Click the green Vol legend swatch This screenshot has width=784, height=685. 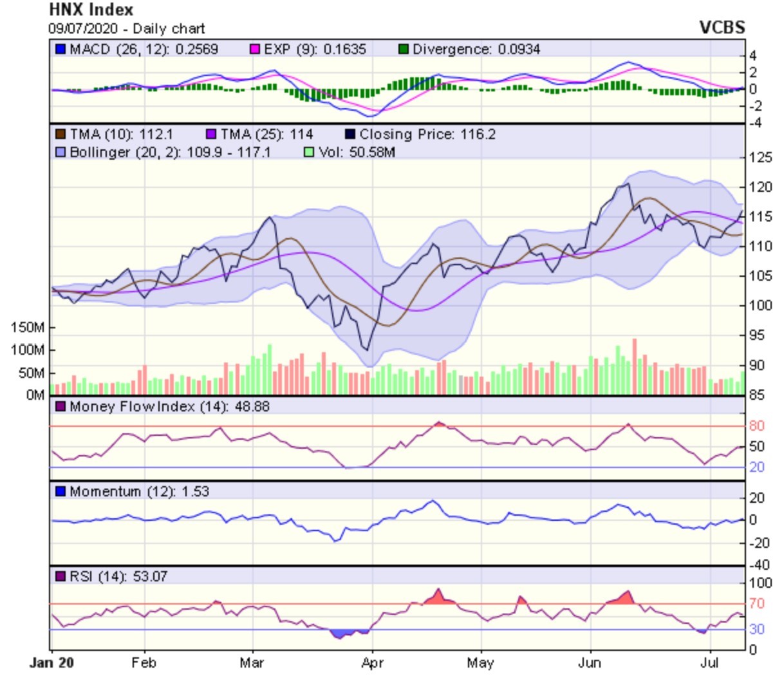309,153
